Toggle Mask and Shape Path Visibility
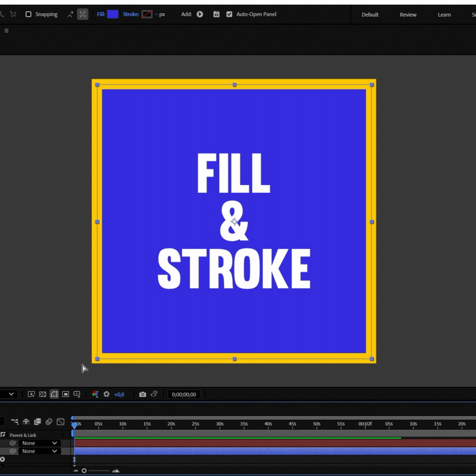476x476 pixels. [x=54, y=394]
